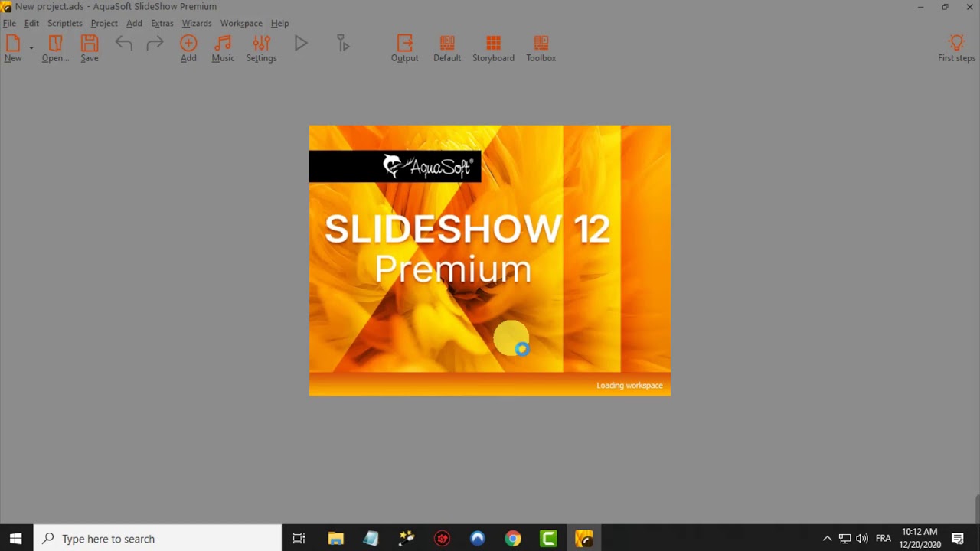Open the Toolbox view
This screenshot has height=551, width=980.
(x=541, y=48)
